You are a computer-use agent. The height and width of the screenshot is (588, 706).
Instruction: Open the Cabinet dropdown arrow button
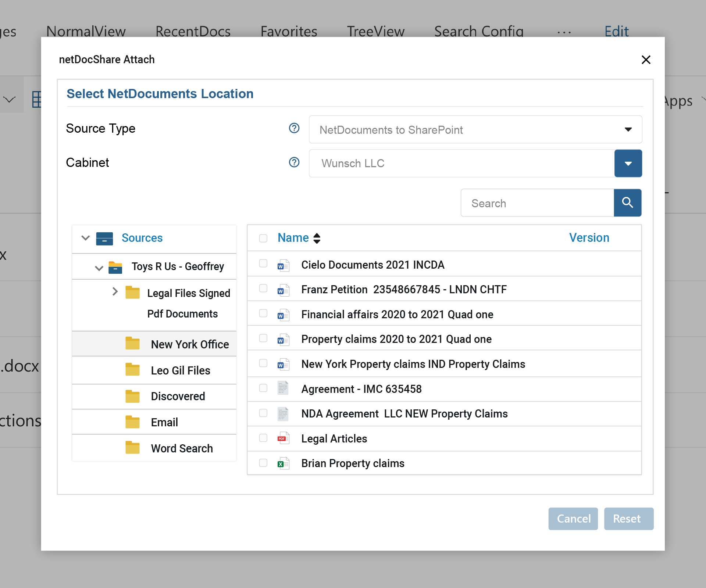(x=628, y=163)
